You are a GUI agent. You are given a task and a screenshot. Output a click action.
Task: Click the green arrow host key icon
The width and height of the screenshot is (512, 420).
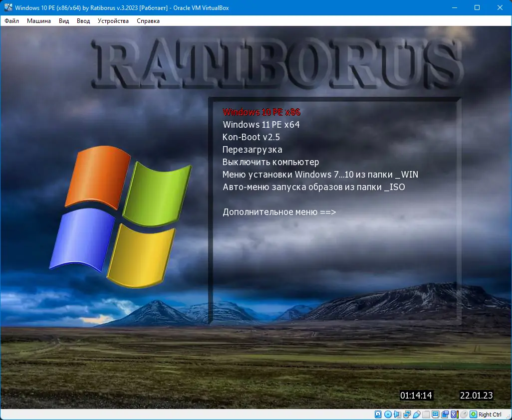tap(474, 415)
